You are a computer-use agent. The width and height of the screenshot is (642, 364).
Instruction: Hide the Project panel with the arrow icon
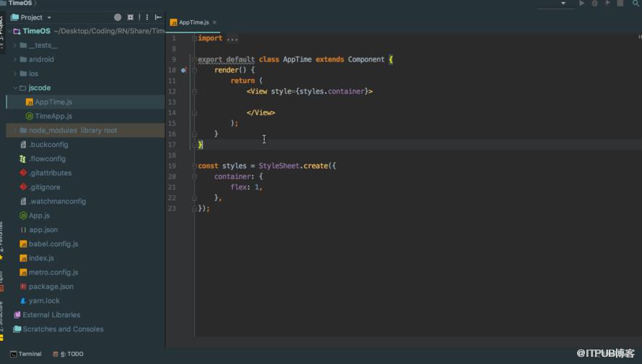[158, 17]
